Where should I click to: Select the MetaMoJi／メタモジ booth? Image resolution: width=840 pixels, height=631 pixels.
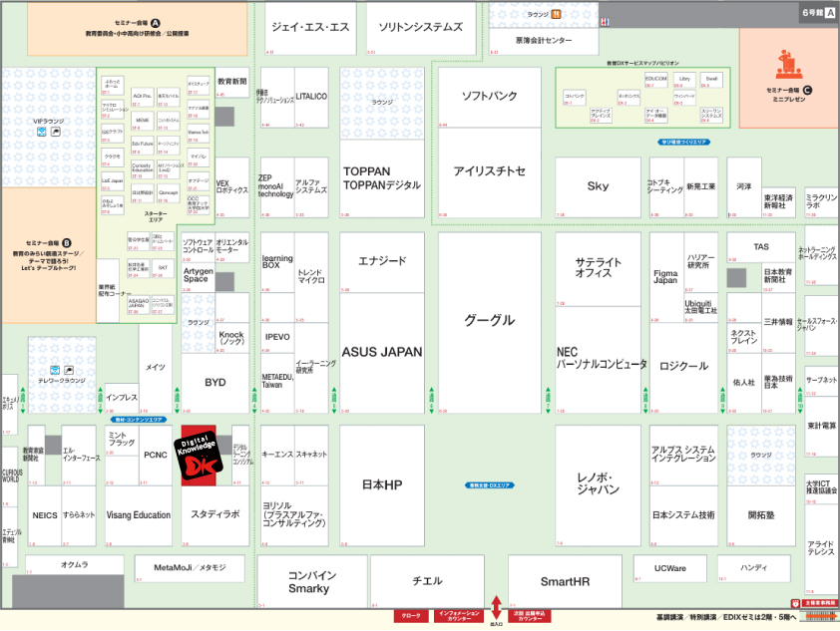coord(190,568)
